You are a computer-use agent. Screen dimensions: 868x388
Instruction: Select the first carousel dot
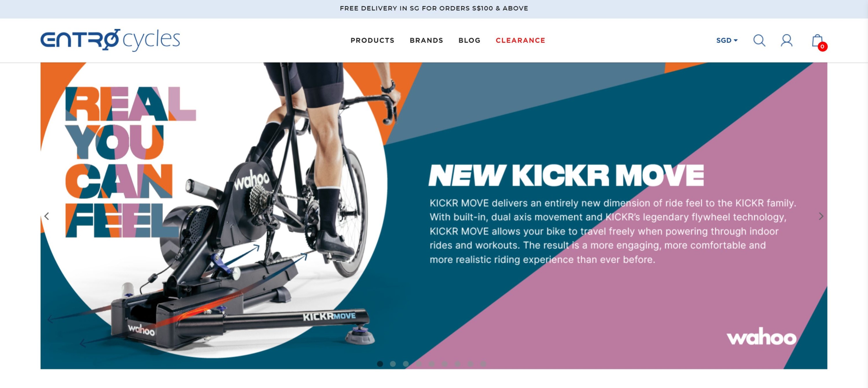pos(380,364)
